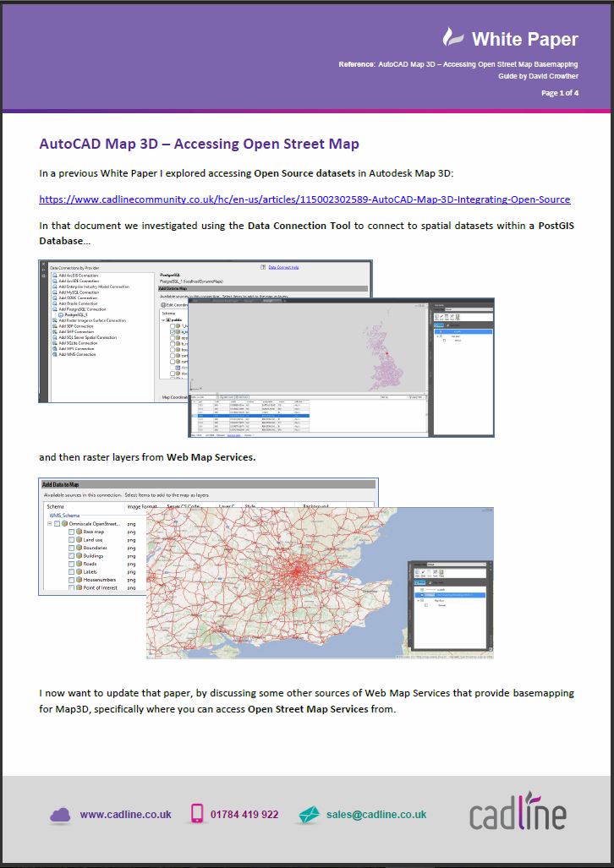Select highlighted layer in UK map task pane

point(463,331)
